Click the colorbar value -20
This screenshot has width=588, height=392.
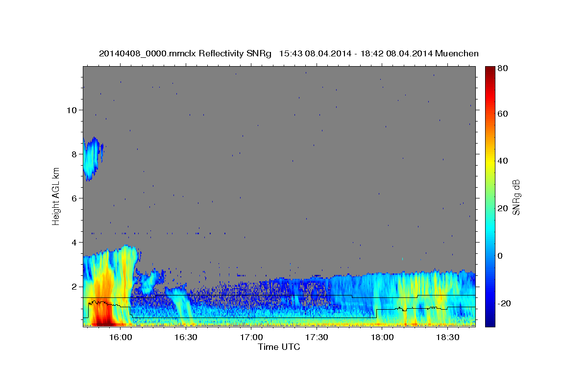504,303
